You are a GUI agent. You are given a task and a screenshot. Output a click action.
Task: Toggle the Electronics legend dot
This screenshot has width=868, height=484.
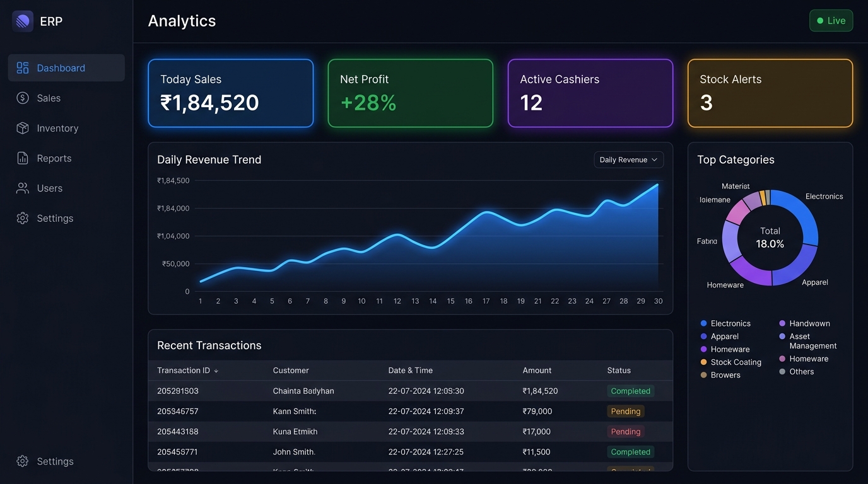(703, 323)
